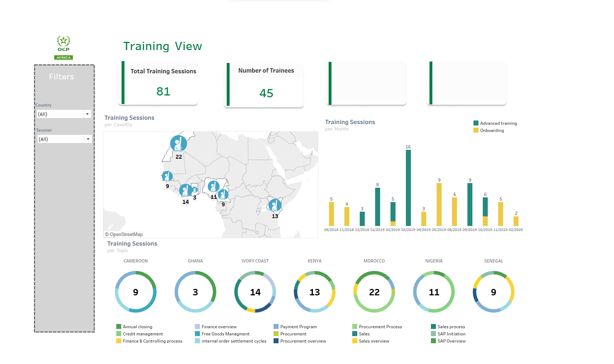This screenshot has height=364, width=614.
Task: Click the 01/2019 bar with value 8
Action: [x=378, y=207]
